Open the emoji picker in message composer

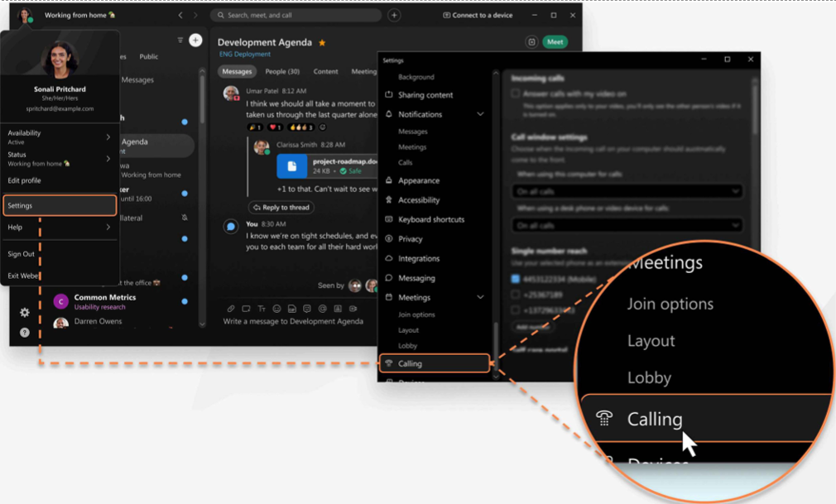[276, 309]
